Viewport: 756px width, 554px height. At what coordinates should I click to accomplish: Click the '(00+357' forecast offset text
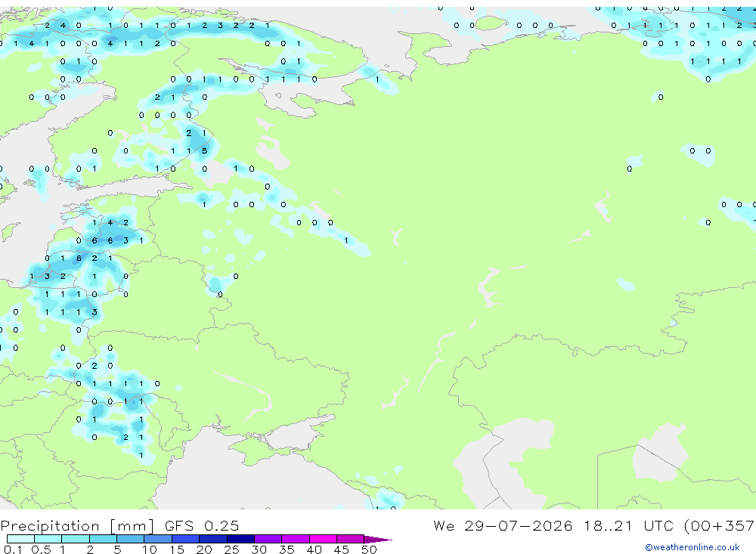[719, 525]
